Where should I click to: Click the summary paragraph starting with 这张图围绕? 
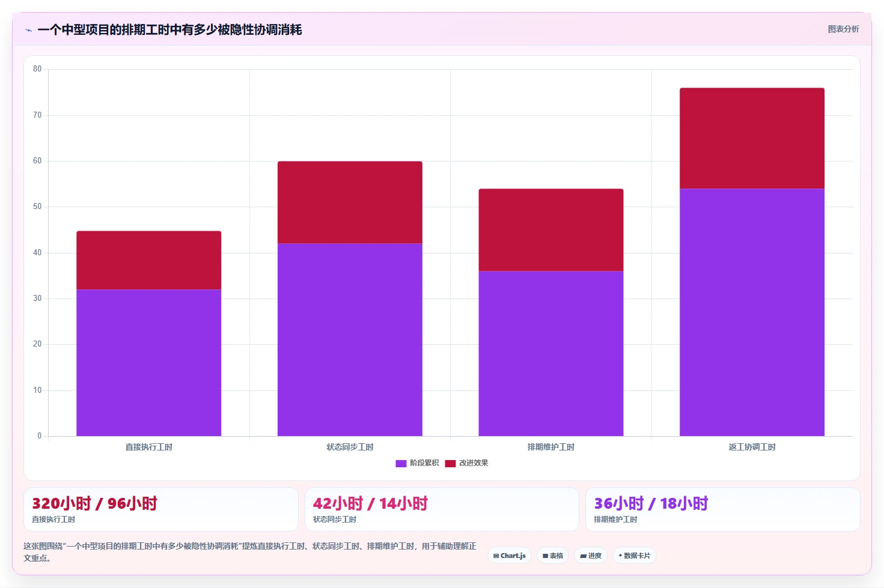tap(250, 552)
